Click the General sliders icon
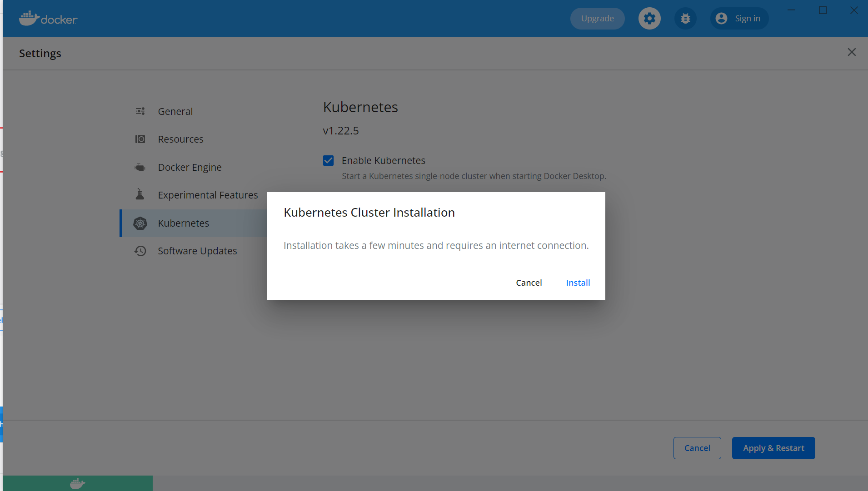868x491 pixels. point(140,111)
